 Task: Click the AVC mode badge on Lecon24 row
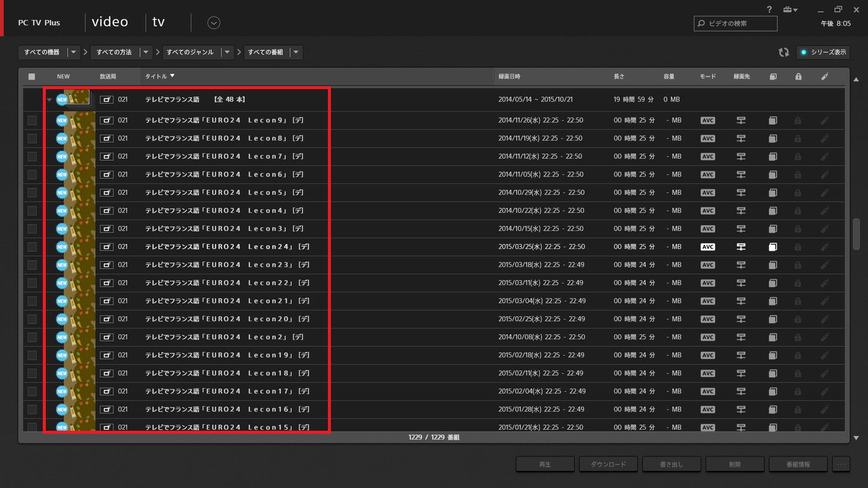(x=708, y=247)
